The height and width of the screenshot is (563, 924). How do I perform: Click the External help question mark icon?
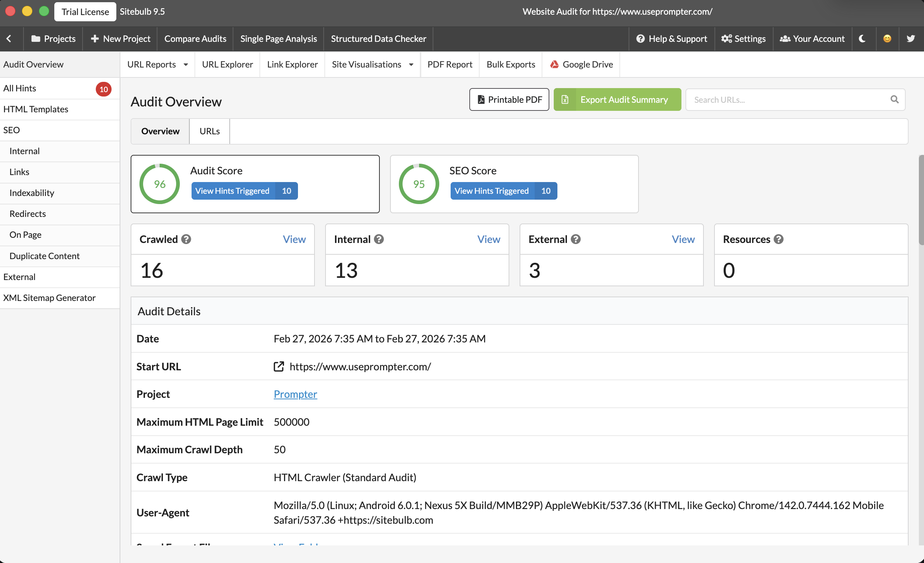(576, 239)
